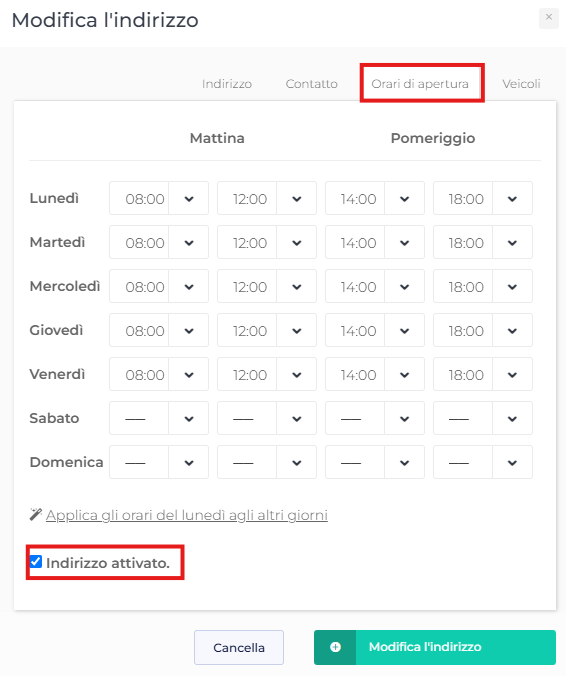The height and width of the screenshot is (676, 566).
Task: Click the plus icon on the green button
Action: [335, 647]
